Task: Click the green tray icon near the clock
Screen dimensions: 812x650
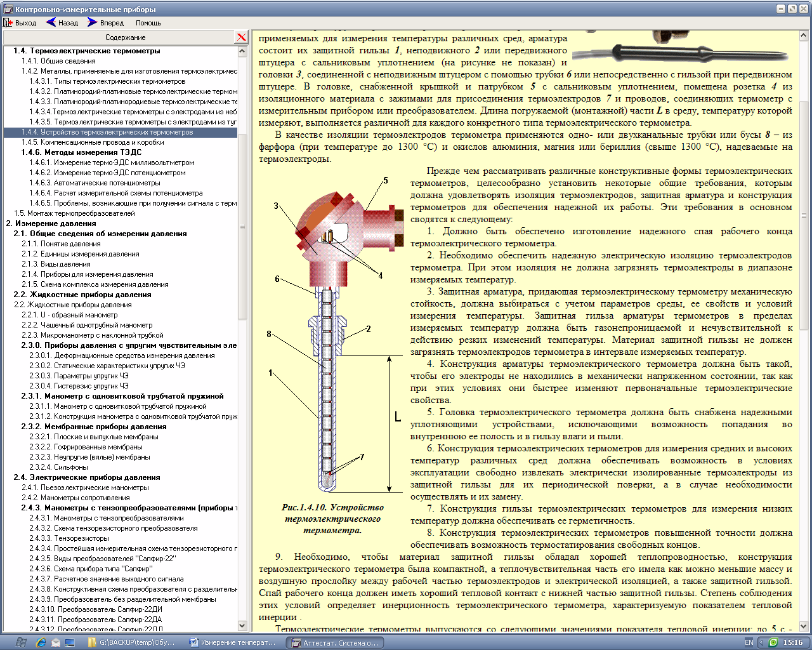Action: click(773, 642)
